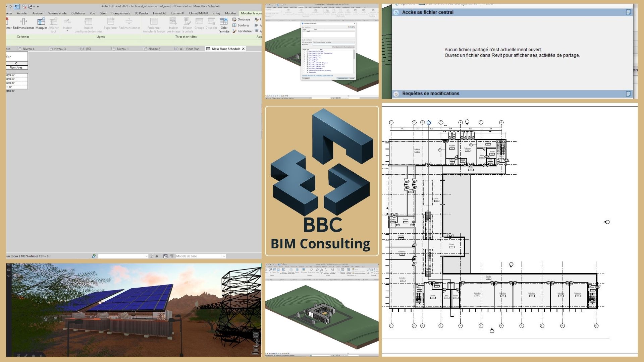644x362 pixels.
Task: Click panel icon right of Accès au fichier central
Action: click(628, 12)
